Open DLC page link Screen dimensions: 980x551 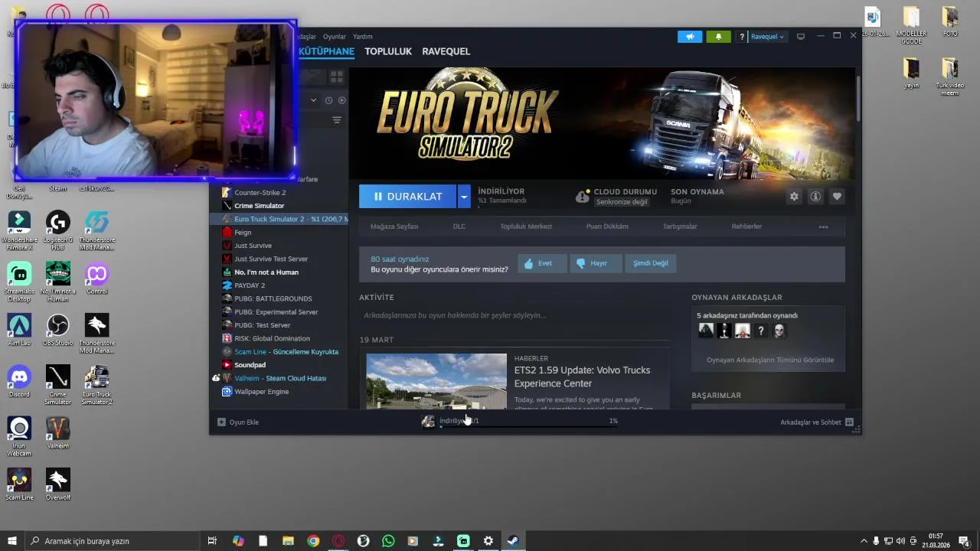459,227
